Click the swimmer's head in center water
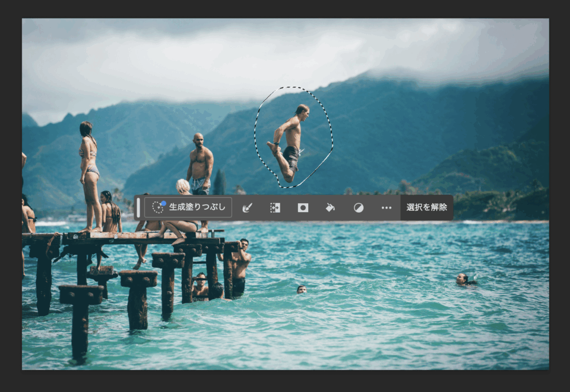Screen dimensions: 570x392 [x=302, y=289]
